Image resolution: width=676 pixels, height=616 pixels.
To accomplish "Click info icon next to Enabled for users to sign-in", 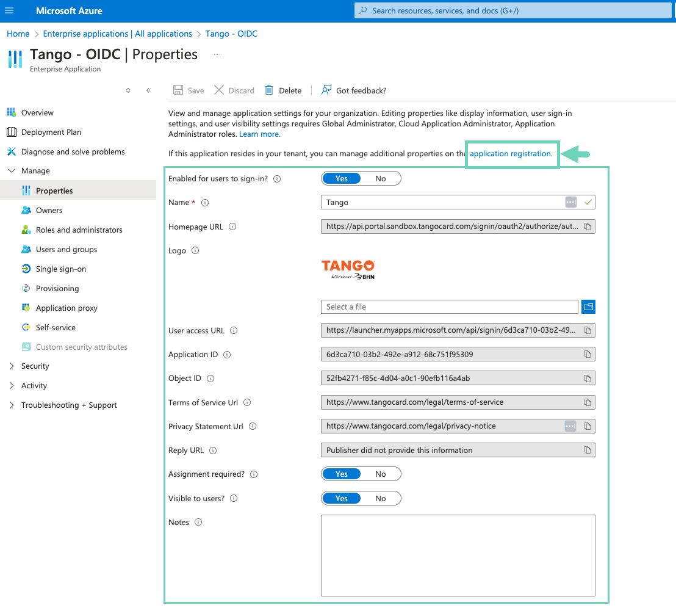I will (x=277, y=179).
